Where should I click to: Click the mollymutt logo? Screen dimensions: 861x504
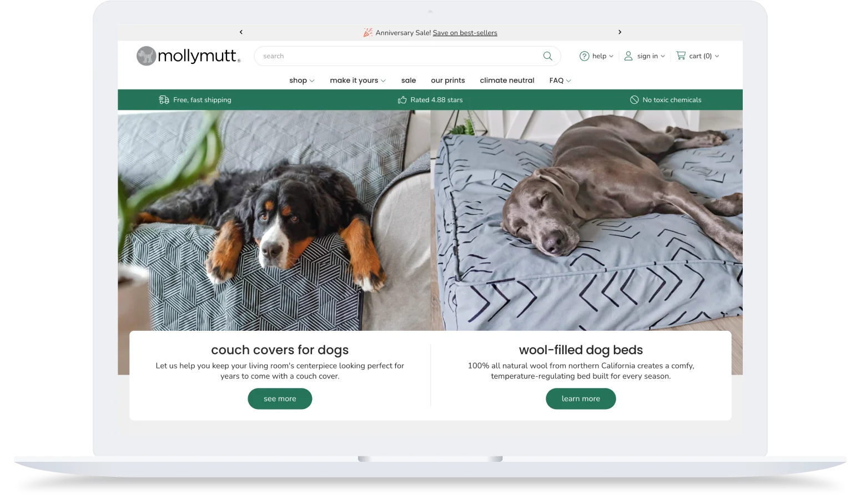coord(188,56)
